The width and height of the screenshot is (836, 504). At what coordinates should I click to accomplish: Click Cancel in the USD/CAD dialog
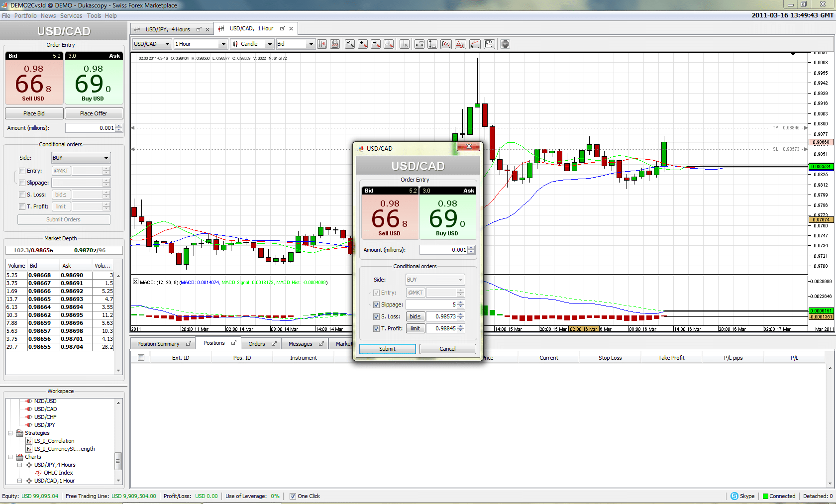pyautogui.click(x=447, y=349)
